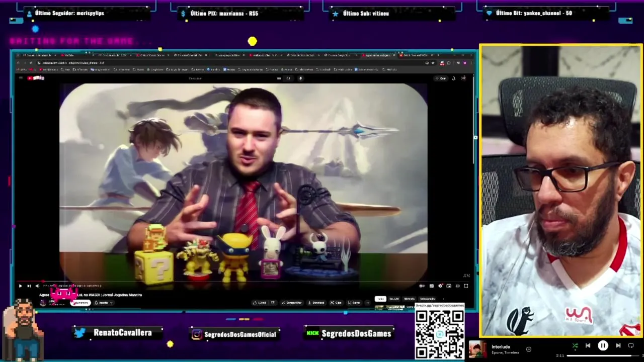Open the Inscrito subscription dropdown
The width and height of the screenshot is (644, 362).
[104, 303]
